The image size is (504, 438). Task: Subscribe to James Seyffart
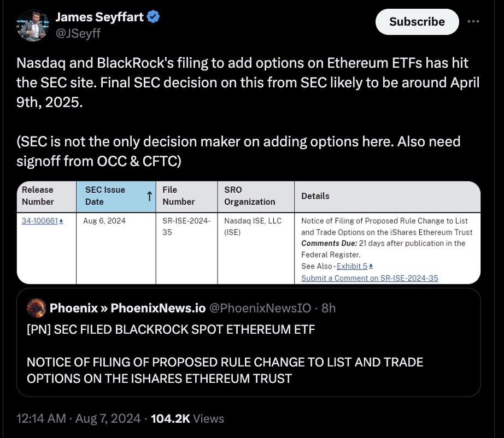tap(417, 22)
